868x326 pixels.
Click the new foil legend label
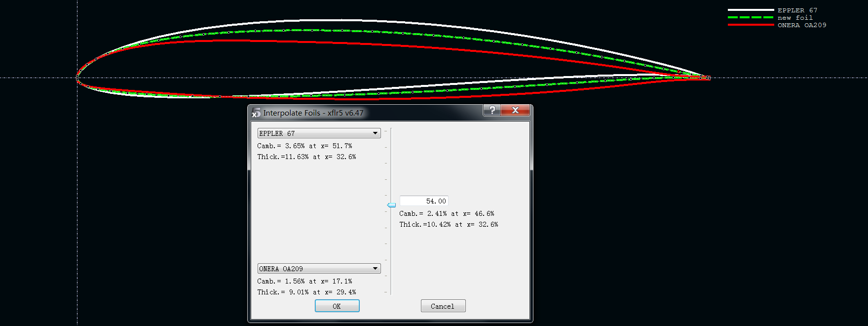click(795, 18)
